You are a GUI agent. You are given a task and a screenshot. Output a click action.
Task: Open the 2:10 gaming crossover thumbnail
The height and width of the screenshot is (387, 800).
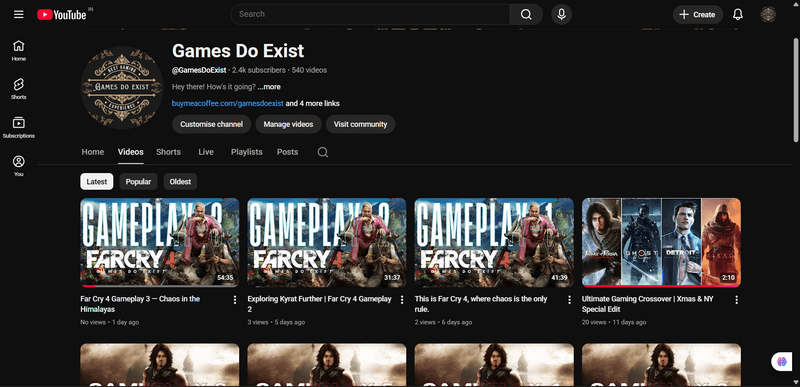[x=661, y=242]
